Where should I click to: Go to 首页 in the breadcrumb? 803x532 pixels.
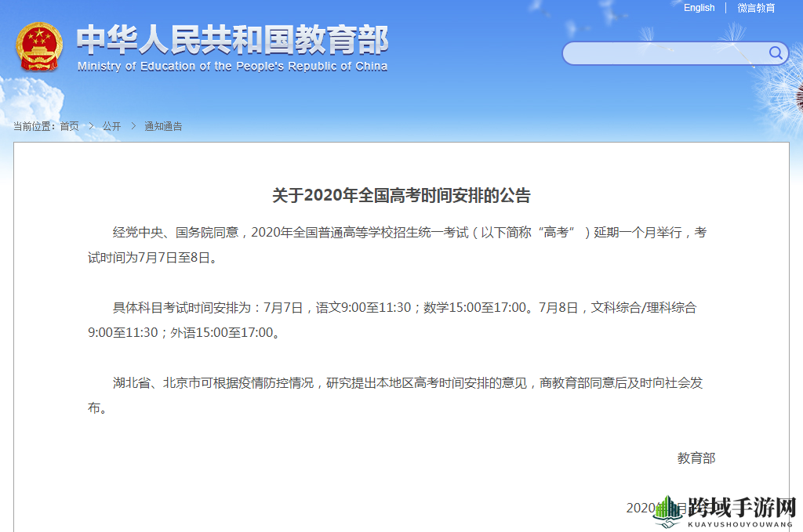[x=70, y=126]
